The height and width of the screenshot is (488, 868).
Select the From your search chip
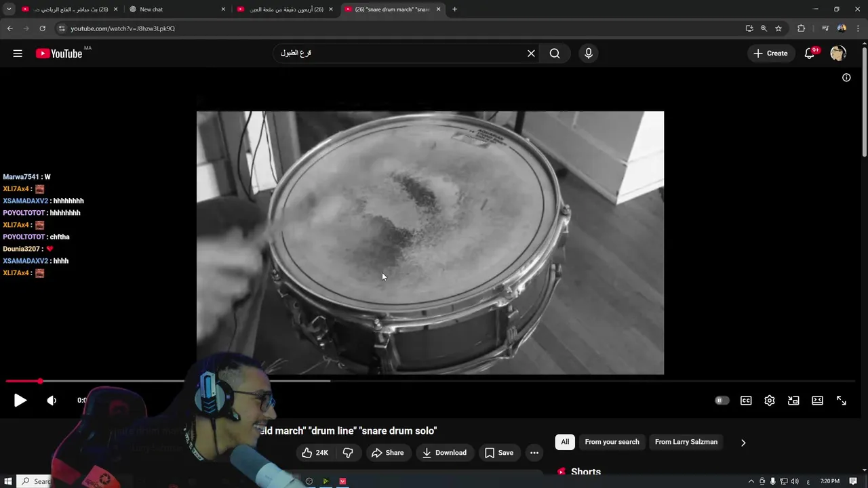pyautogui.click(x=612, y=442)
